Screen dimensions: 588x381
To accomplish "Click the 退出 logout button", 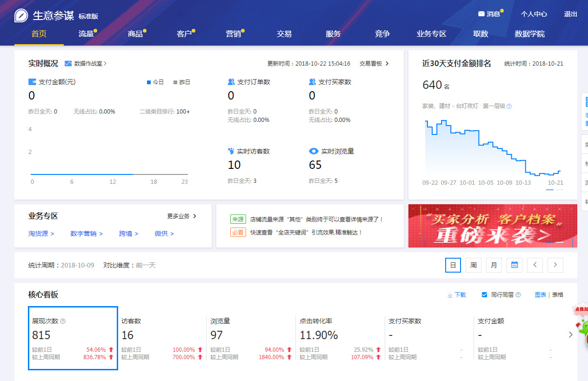I will (x=570, y=14).
